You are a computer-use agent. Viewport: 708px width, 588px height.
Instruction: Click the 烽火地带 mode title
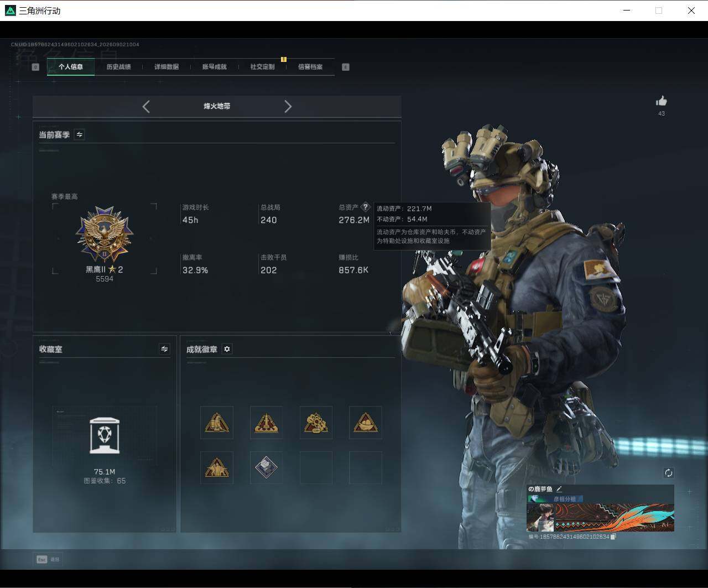point(217,106)
